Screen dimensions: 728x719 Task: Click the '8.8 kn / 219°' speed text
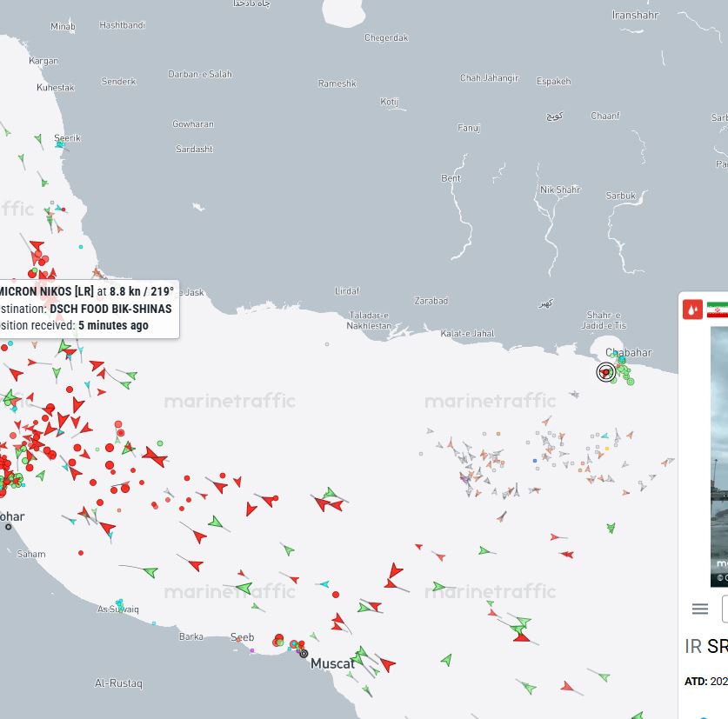(x=142, y=291)
